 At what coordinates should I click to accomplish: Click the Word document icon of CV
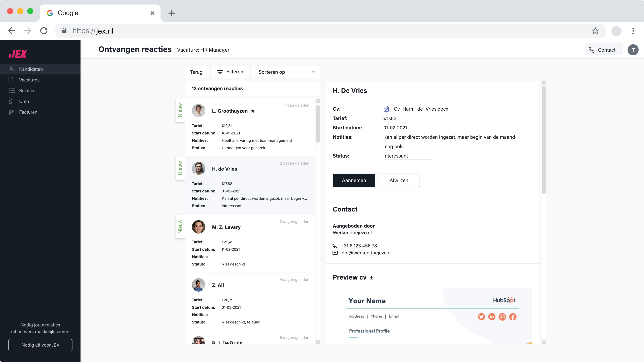click(x=386, y=109)
